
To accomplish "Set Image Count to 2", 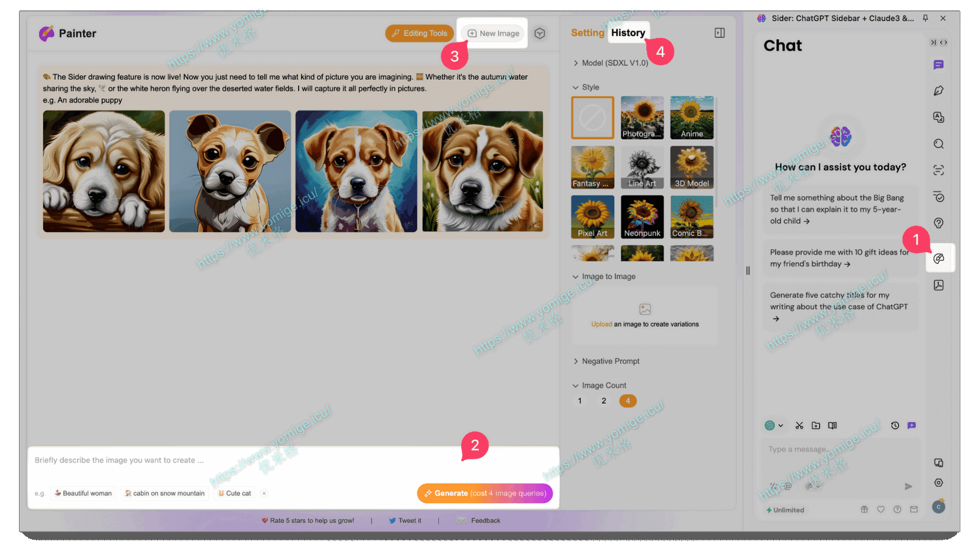I will pos(604,401).
